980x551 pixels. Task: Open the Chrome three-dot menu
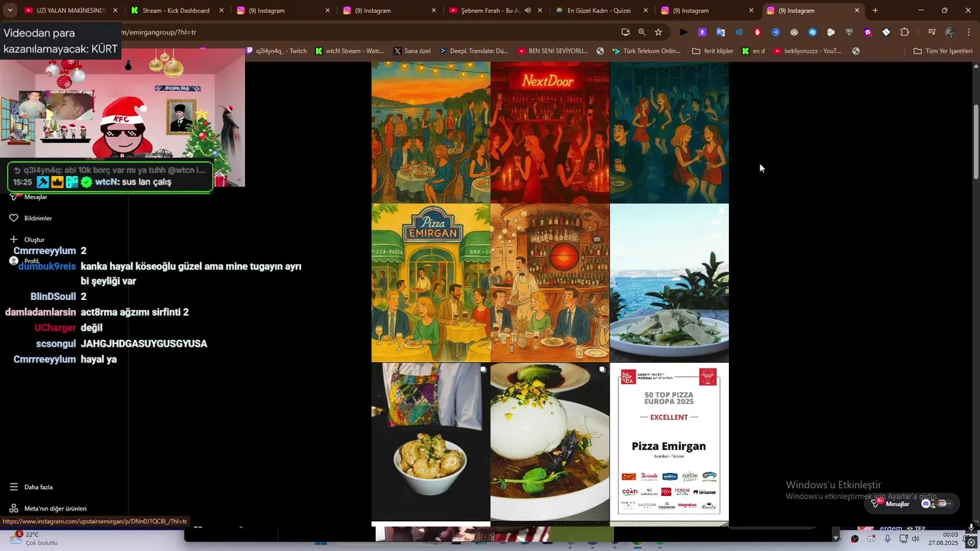969,32
